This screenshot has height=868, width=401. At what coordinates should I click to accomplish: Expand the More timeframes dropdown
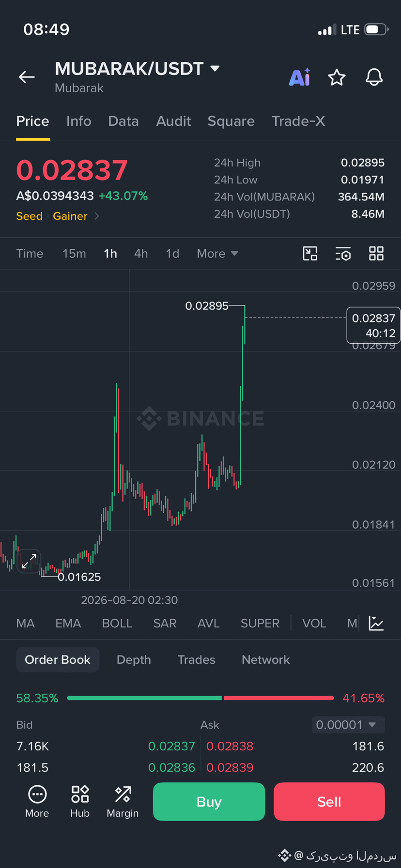tap(217, 254)
